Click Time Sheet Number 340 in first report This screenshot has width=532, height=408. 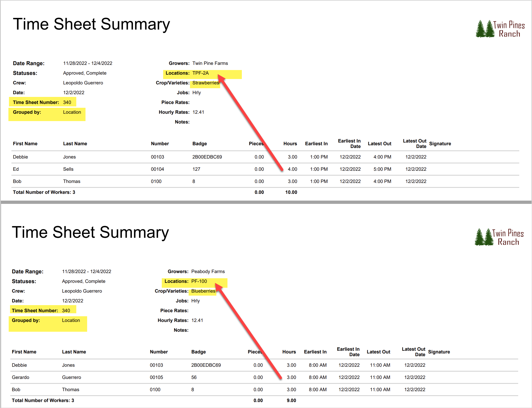pyautogui.click(x=67, y=102)
